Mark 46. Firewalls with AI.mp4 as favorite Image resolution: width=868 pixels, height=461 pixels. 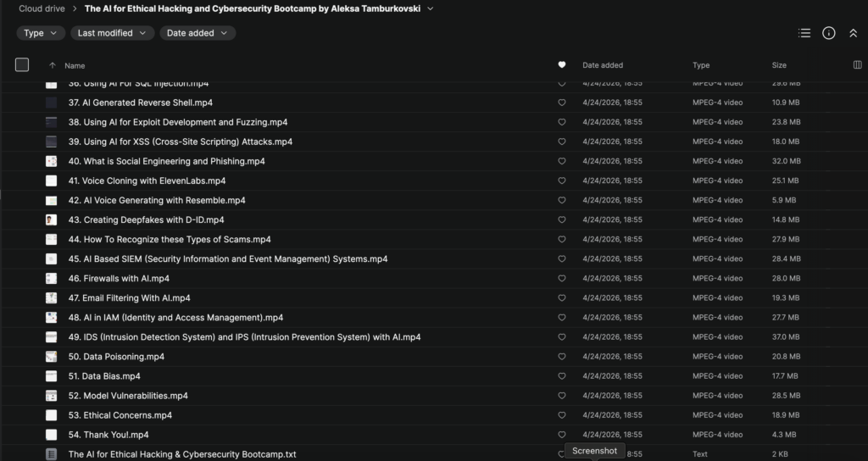pos(561,279)
